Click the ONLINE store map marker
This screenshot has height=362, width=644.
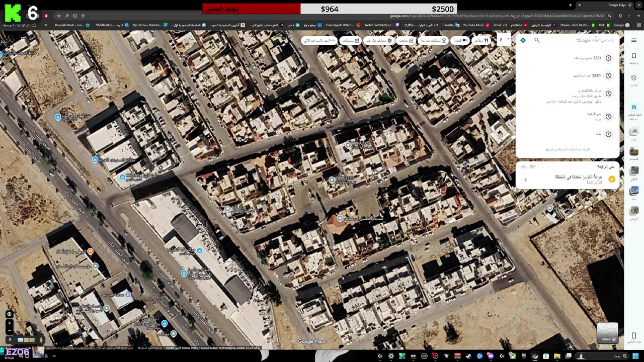pyautogui.click(x=122, y=176)
